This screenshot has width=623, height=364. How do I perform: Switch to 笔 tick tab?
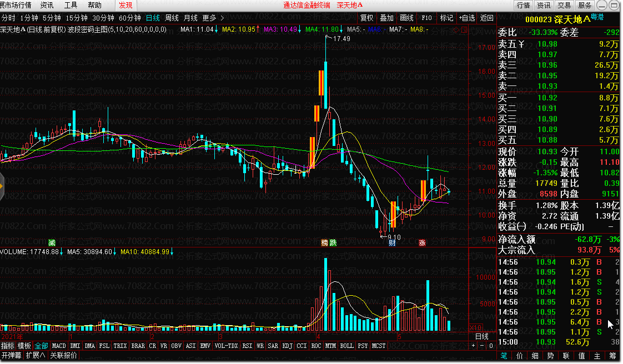pos(504,356)
